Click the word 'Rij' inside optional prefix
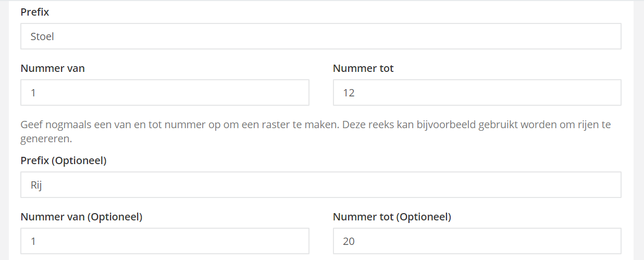Image resolution: width=644 pixels, height=260 pixels. pyautogui.click(x=36, y=185)
